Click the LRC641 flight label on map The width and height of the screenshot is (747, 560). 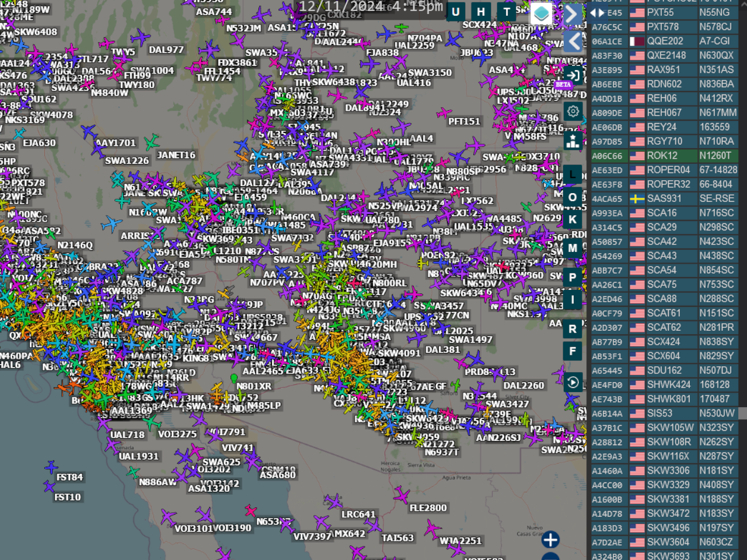[x=358, y=514]
